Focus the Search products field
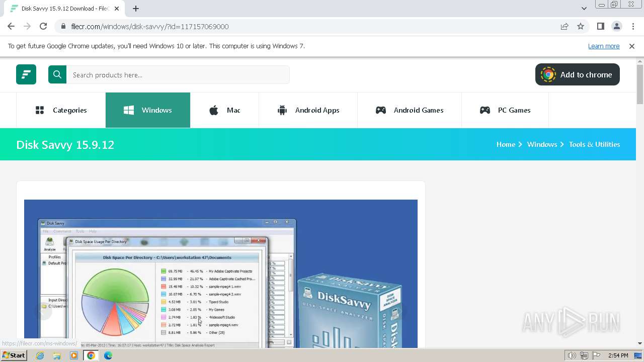The image size is (644, 362). tap(178, 74)
